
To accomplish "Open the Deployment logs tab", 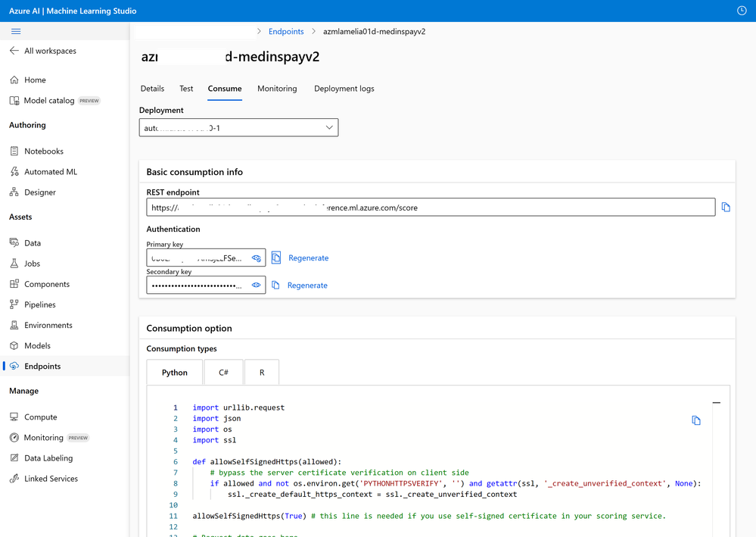I will pos(344,89).
